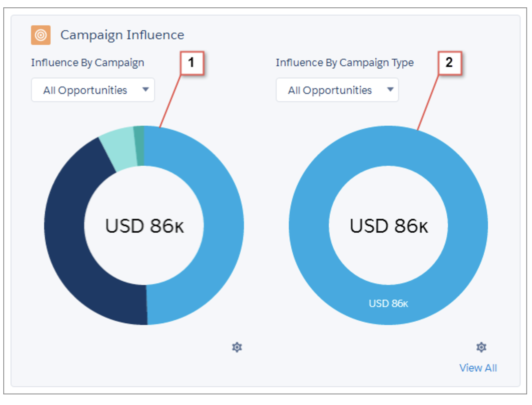The height and width of the screenshot is (405, 532).
Task: Open the View All link
Action: [x=478, y=368]
